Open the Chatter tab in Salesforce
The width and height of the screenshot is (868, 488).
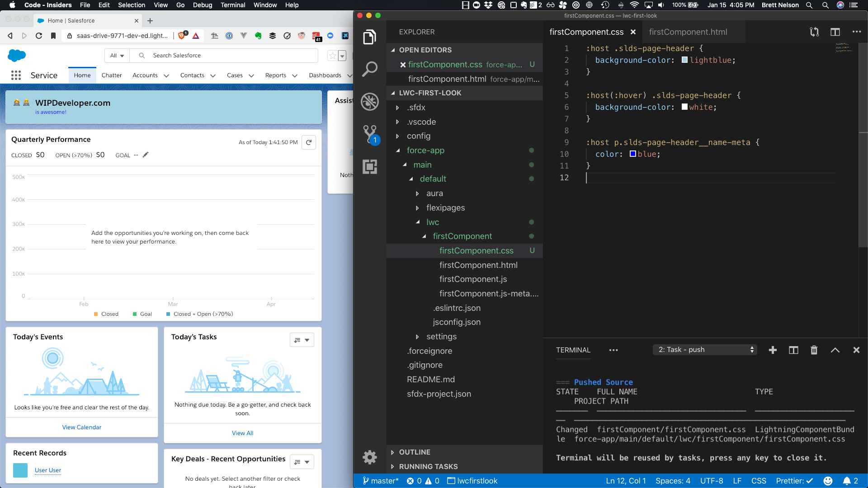[x=112, y=75]
